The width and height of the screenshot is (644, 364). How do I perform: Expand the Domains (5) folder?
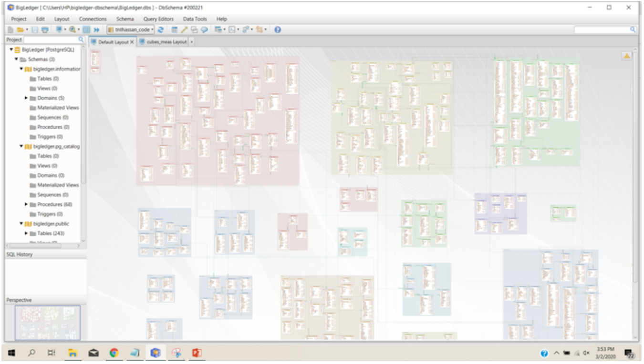pos(26,98)
